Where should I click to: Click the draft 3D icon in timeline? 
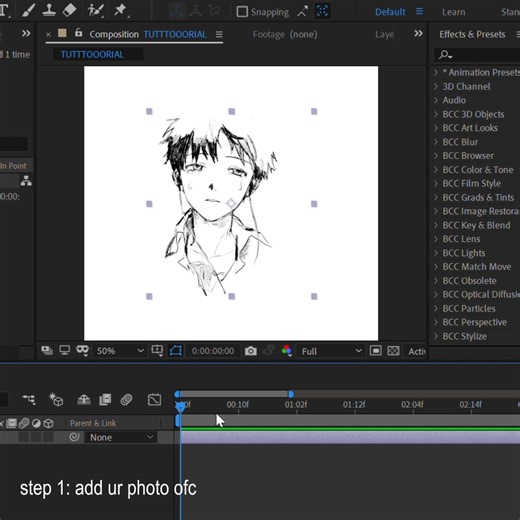coord(56,399)
